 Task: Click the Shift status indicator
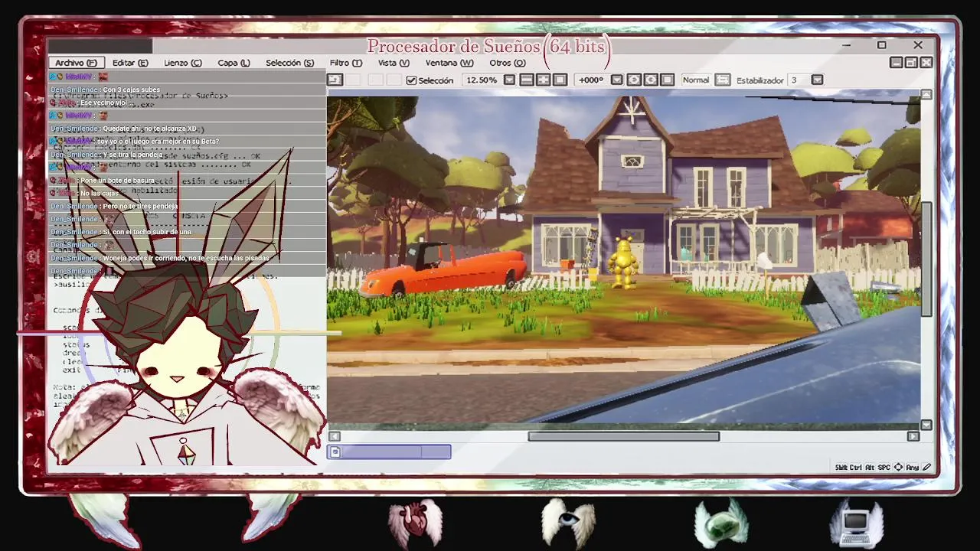[842, 467]
